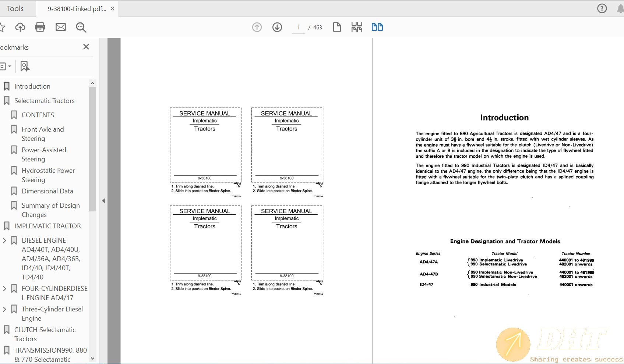Viewport: 624px width, 364px height.
Task: Send file by email envelope icon
Action: click(61, 27)
